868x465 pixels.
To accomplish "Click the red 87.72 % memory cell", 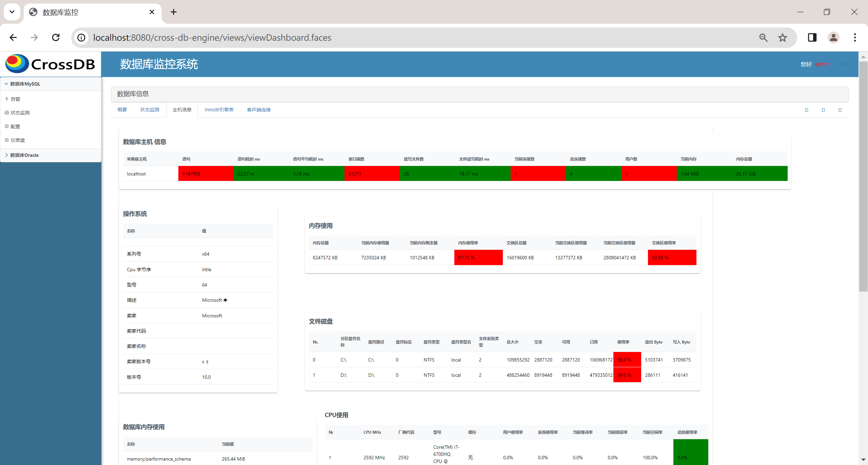I will point(478,258).
